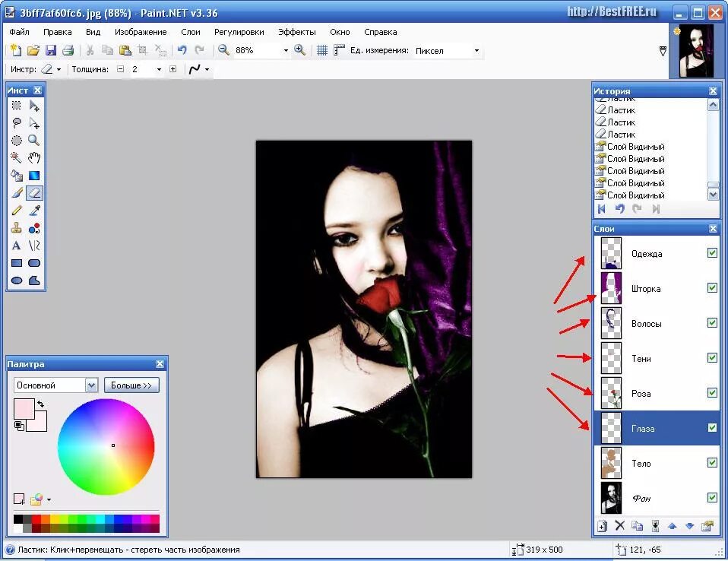
Task: Select the Paintbrush tool
Action: [16, 193]
